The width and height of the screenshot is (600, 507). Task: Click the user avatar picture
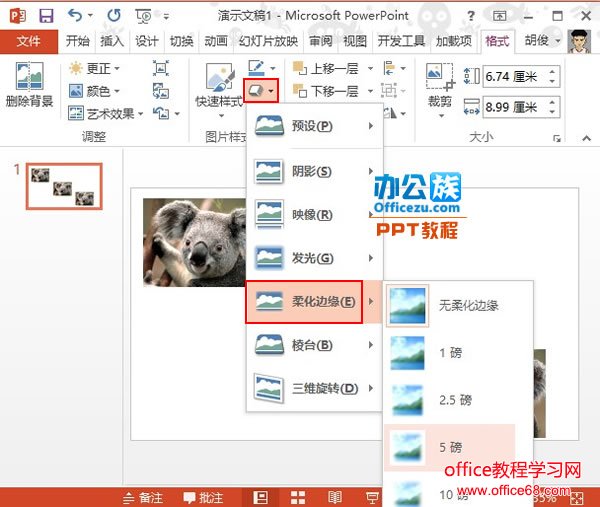point(579,41)
